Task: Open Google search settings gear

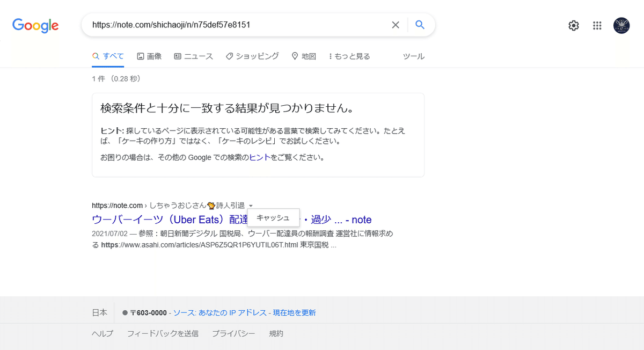Action: coord(573,25)
